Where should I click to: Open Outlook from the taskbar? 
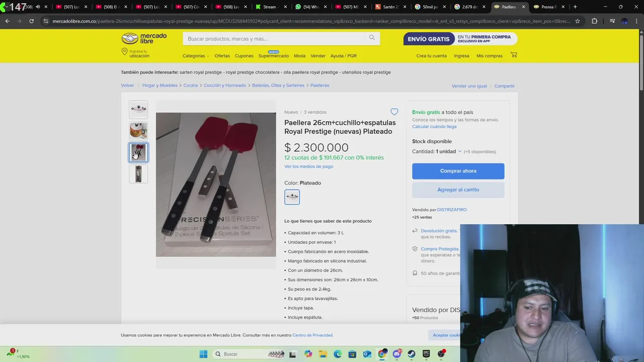(367, 354)
